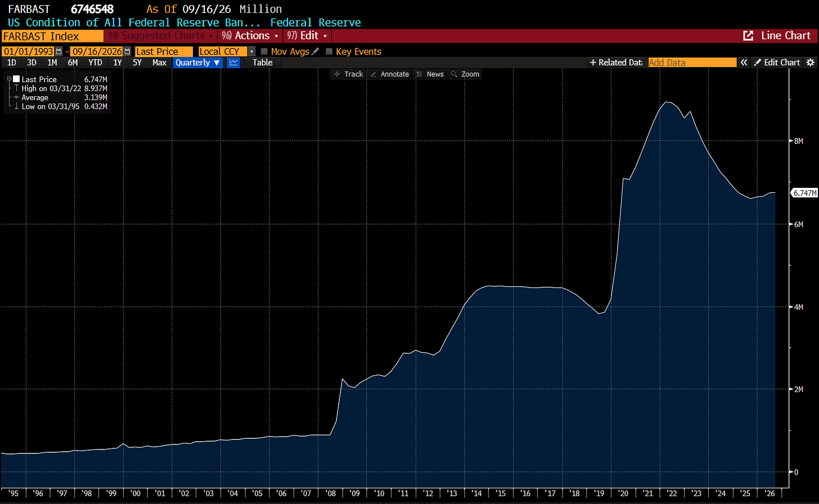Screen dimensions: 819x504
Task: Open the Actions menu
Action: click(250, 35)
